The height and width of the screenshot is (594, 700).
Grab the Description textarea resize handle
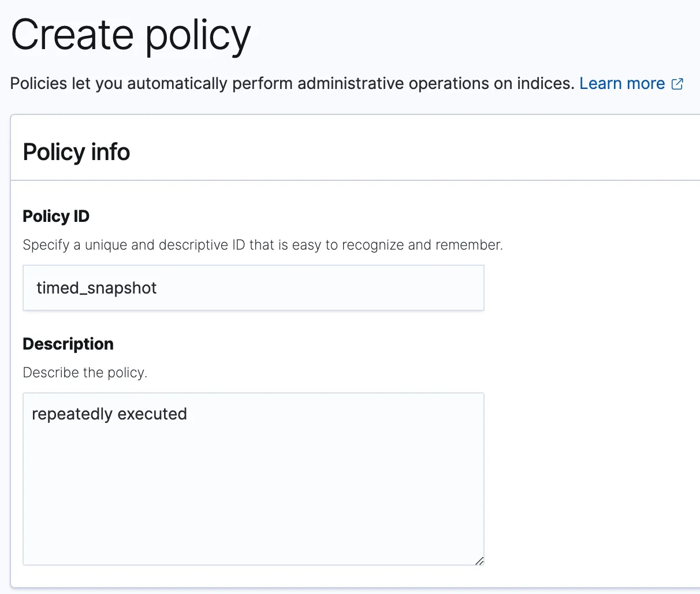point(479,560)
